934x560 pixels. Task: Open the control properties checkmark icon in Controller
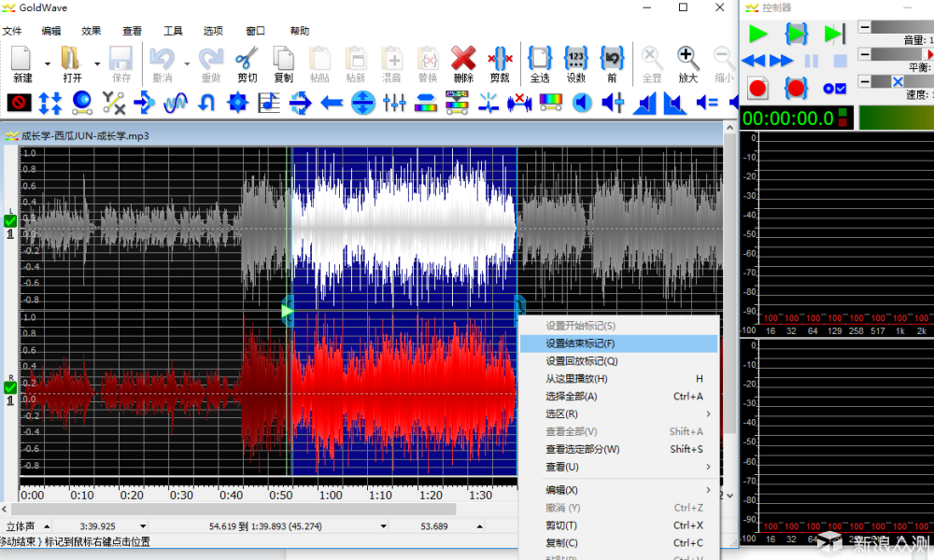coord(834,89)
